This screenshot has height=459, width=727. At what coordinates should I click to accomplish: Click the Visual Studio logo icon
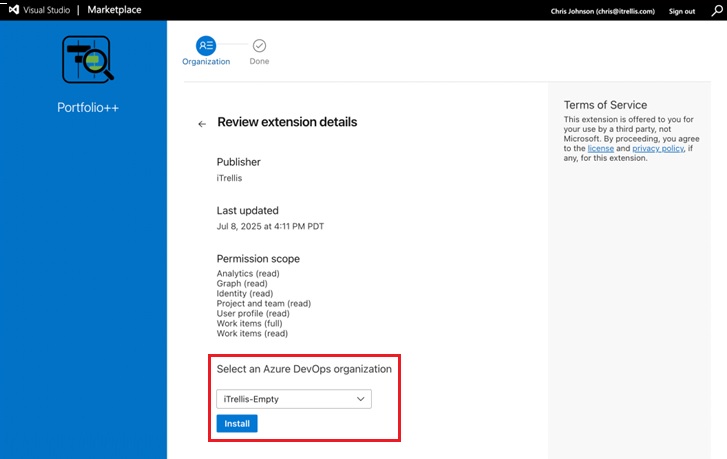pyautogui.click(x=14, y=9)
